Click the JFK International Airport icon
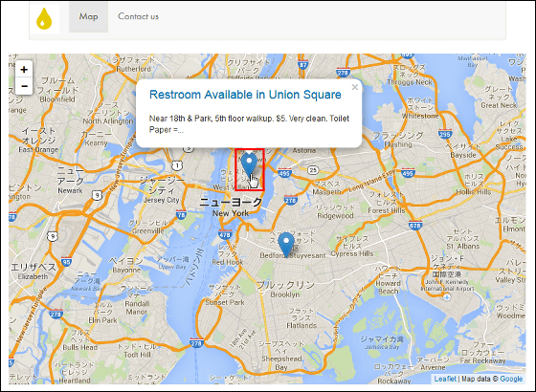The height and width of the screenshot is (392, 536). click(x=447, y=297)
